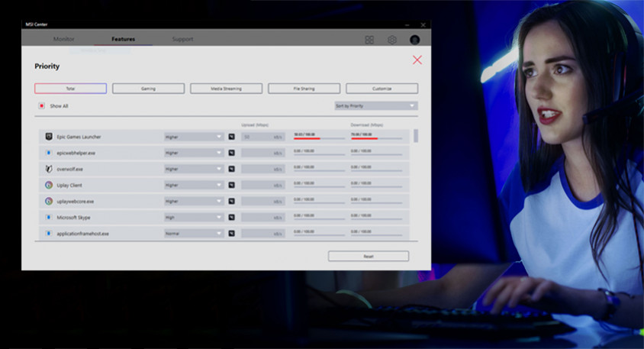Click black edit icon in epicwebhelper.exe row

coord(232,153)
